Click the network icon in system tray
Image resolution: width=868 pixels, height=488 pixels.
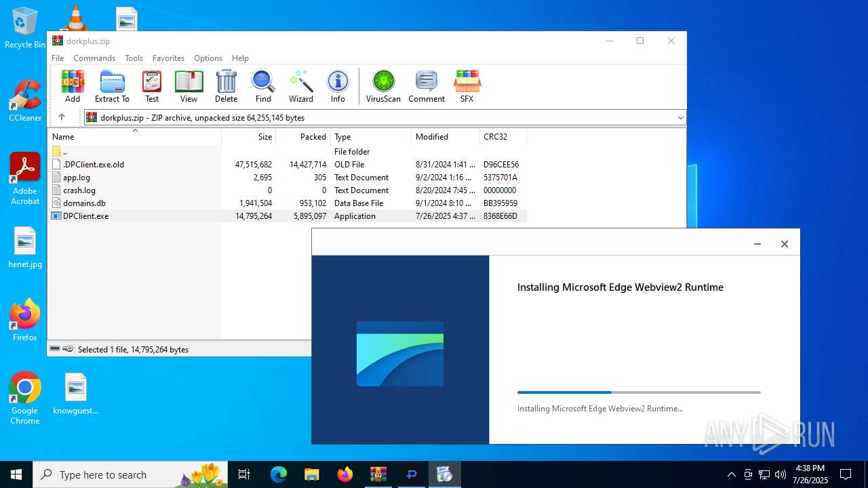click(764, 474)
